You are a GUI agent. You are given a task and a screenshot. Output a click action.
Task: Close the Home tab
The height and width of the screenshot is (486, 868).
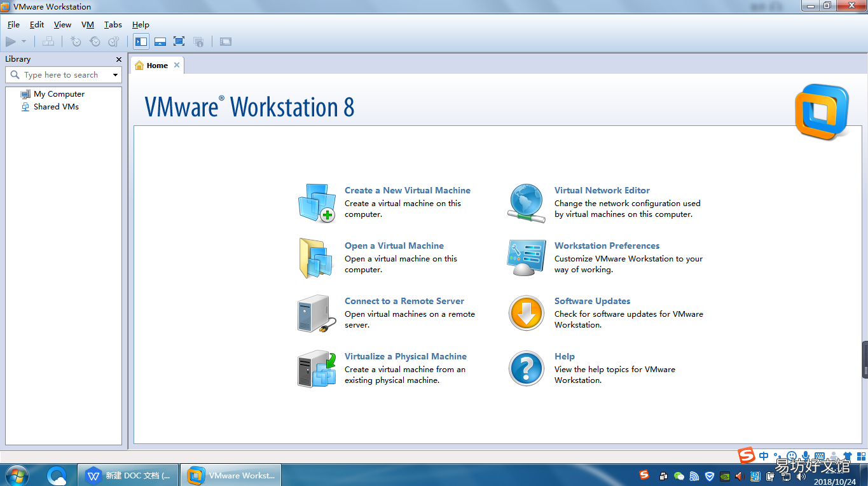pyautogui.click(x=177, y=65)
